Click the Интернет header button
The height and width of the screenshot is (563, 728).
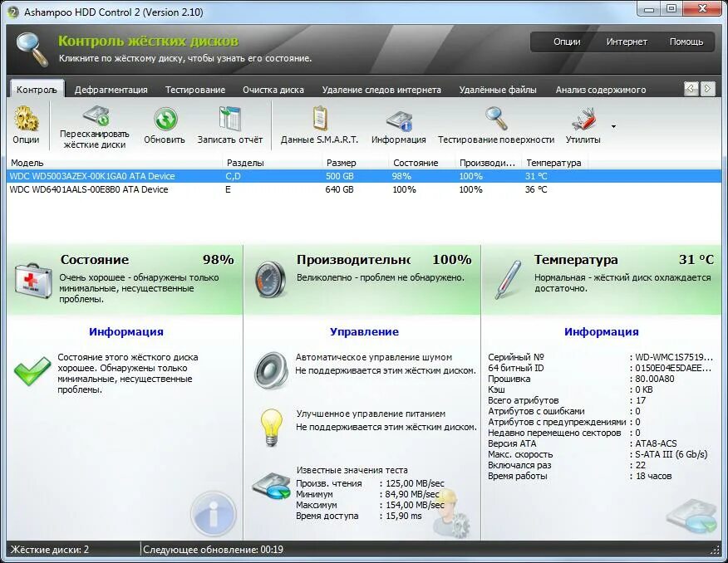627,42
